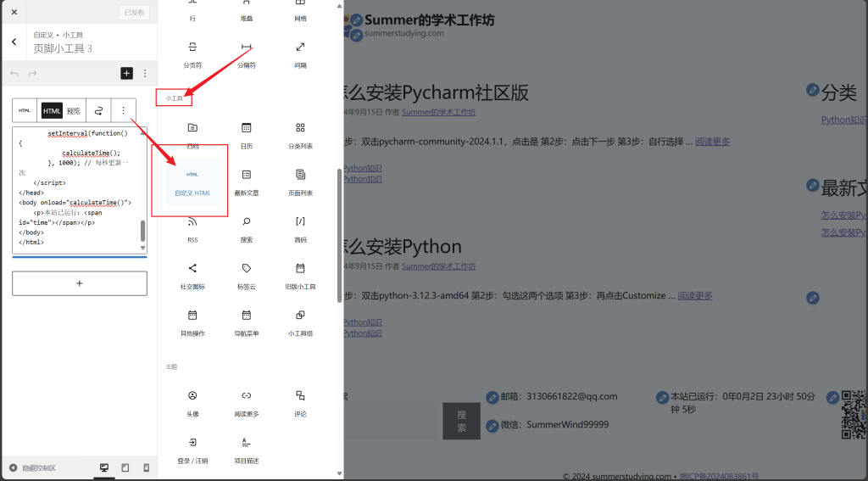Open the 怎么安装Pycharm社区版 post title
Viewport: 868px width, 481px height.
tap(437, 92)
